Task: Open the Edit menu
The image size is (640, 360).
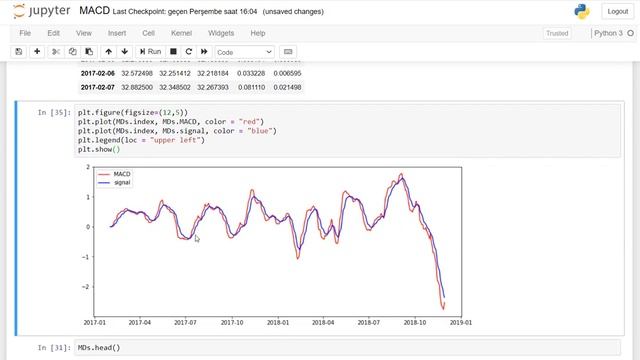Action: (53, 33)
